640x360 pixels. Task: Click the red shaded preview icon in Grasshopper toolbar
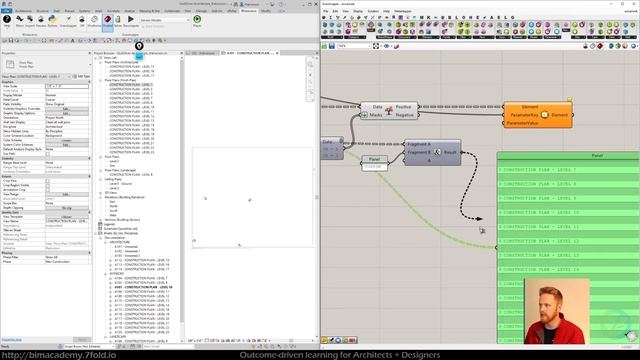(600, 46)
